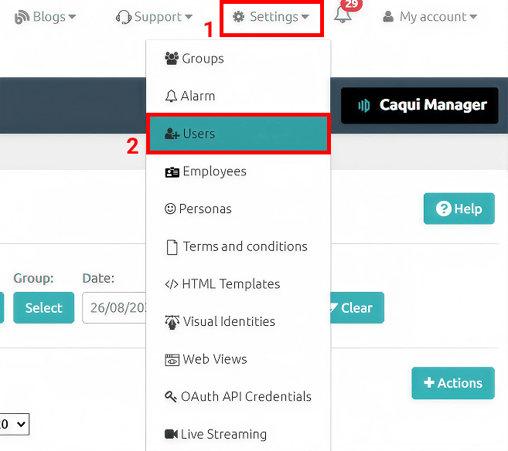
Task: Click the Live Streaming camera icon
Action: point(171,434)
